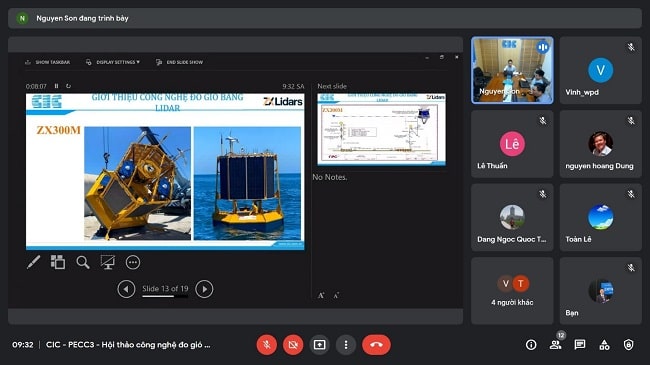Click the zoom magnifier icon below slide

[82, 262]
